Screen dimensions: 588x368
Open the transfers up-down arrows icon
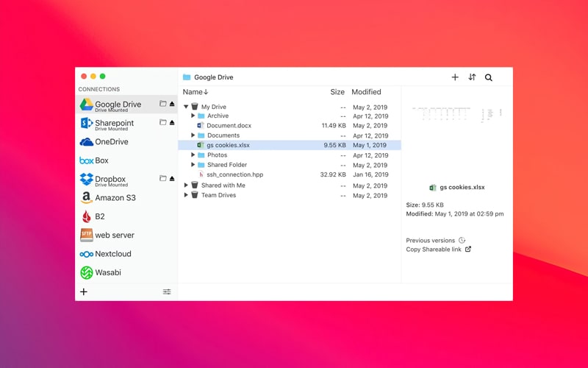point(472,77)
